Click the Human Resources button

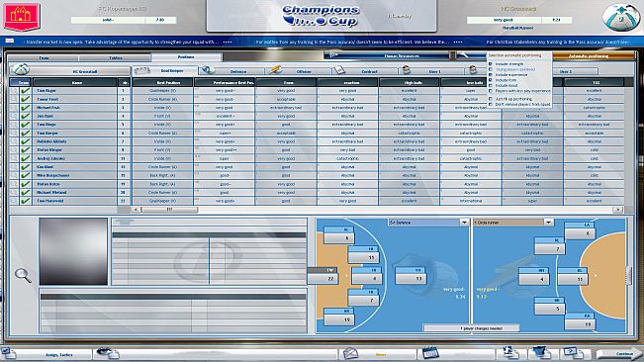point(387,55)
